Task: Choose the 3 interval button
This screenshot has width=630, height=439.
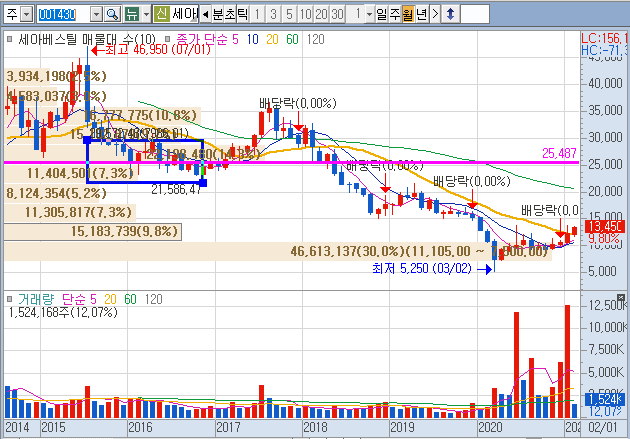Action: click(273, 15)
